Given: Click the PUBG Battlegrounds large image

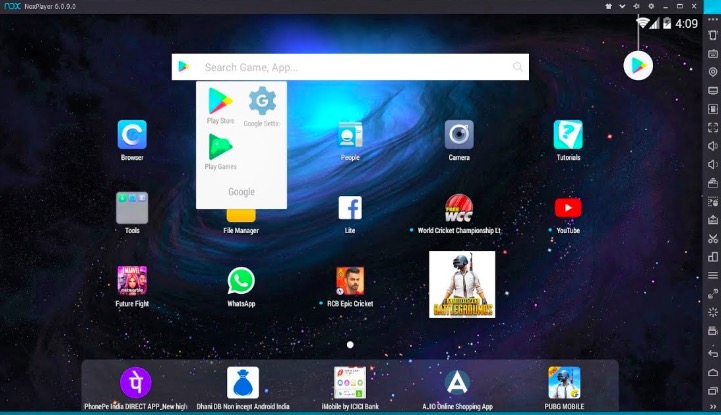Looking at the screenshot, I should [x=462, y=284].
